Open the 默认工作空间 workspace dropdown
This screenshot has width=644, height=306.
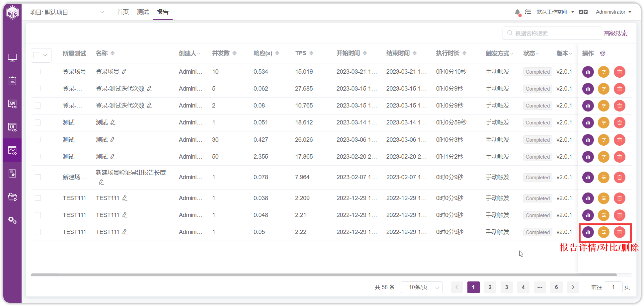pos(555,12)
